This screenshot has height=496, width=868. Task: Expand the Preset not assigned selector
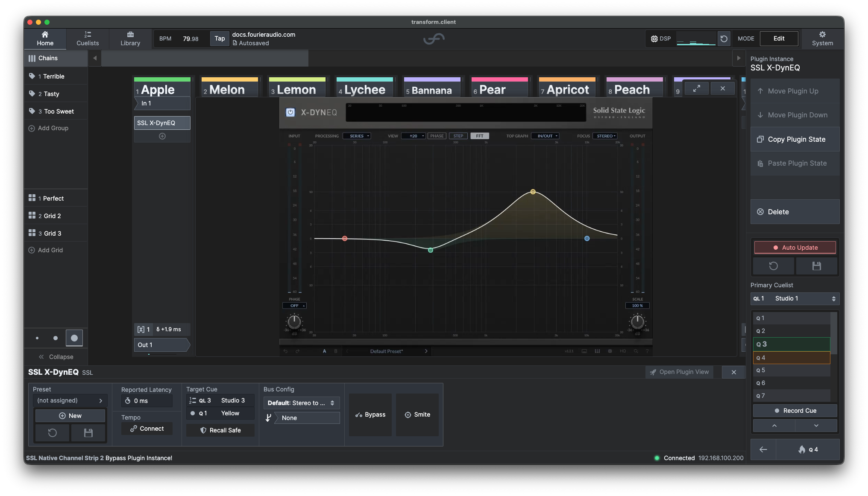(70, 400)
